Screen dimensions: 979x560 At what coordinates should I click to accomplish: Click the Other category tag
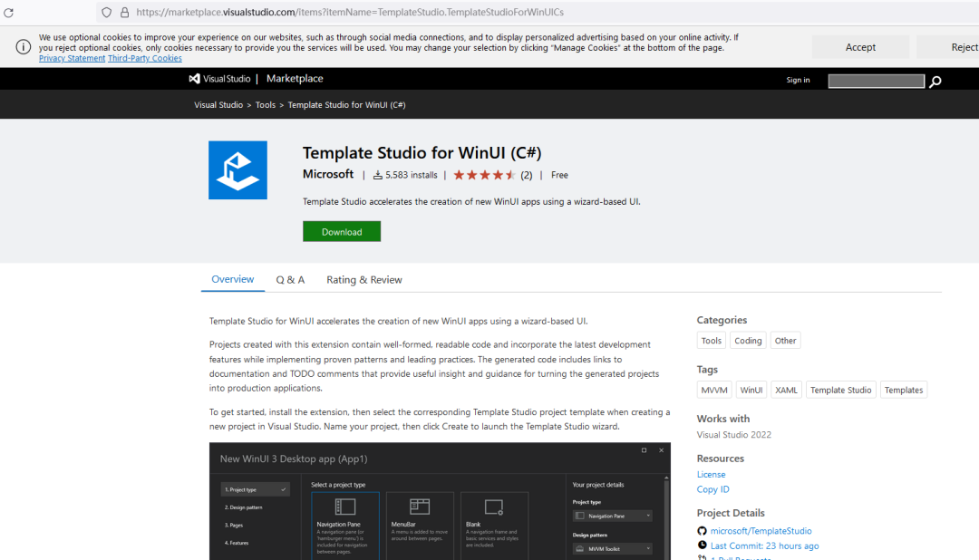[785, 340]
